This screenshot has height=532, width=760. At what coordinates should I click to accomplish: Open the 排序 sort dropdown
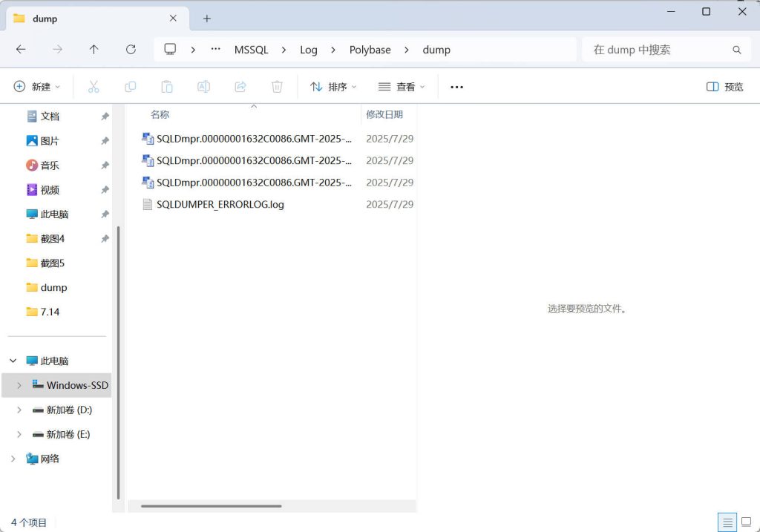[333, 87]
